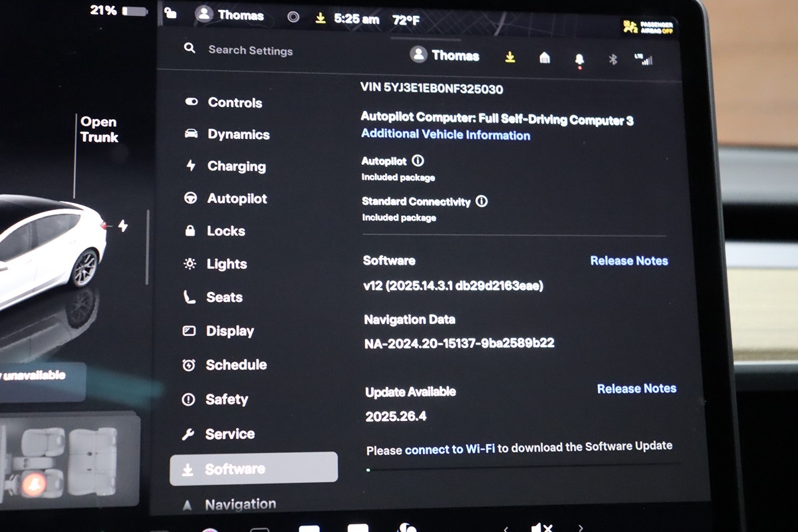The height and width of the screenshot is (532, 798).
Task: Select Charging in the settings sidebar
Action: 225,166
